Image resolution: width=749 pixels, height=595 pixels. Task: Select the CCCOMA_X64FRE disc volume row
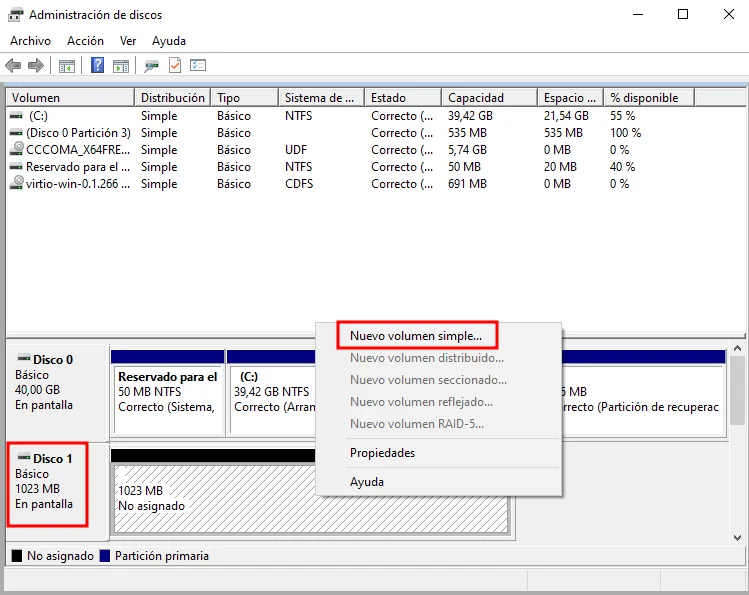click(x=70, y=150)
